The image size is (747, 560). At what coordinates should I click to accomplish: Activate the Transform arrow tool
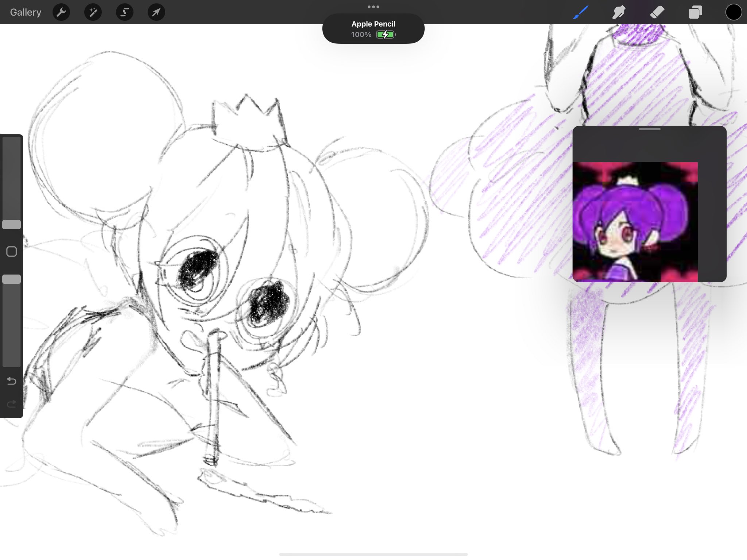pos(156,12)
